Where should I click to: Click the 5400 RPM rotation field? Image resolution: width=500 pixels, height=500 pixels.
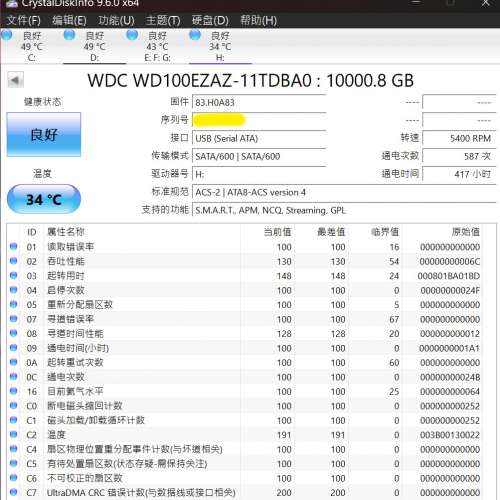(459, 138)
